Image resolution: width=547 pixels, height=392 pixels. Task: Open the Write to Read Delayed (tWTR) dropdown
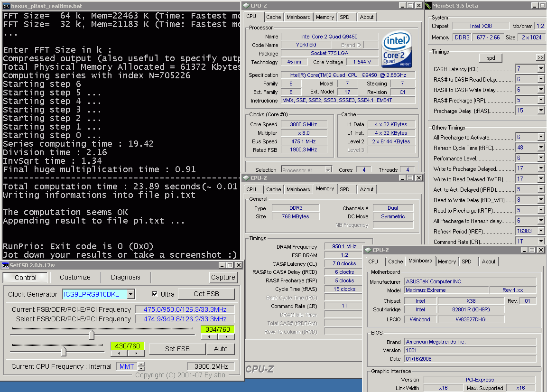(541, 179)
